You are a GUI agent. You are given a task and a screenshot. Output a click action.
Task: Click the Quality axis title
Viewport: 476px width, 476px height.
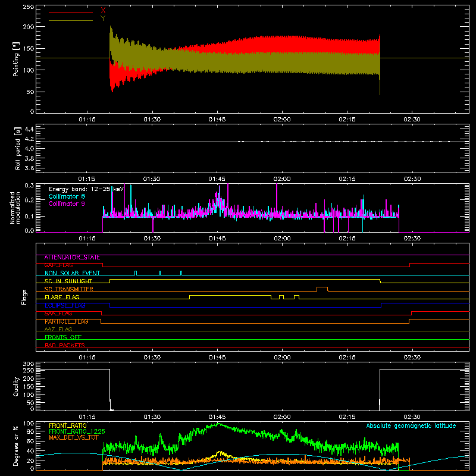[16, 386]
